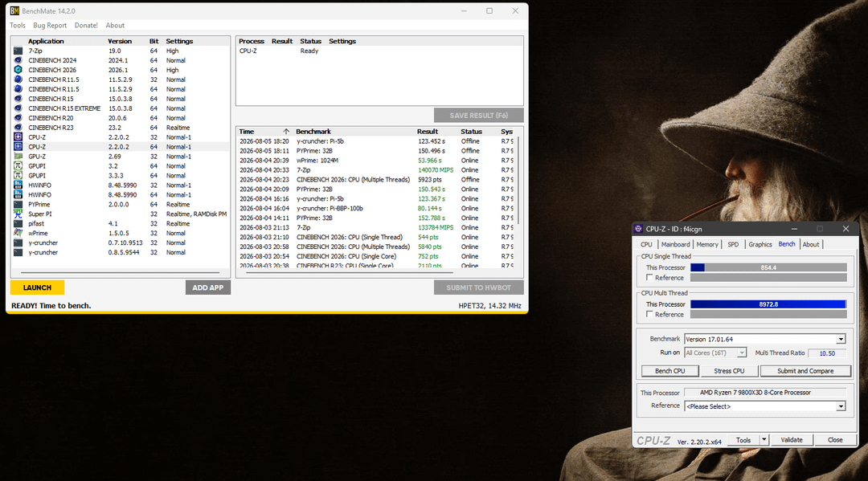Click icon of HWINFO 32-bit row
Viewport: 868px width, 481px height.
pos(18,185)
